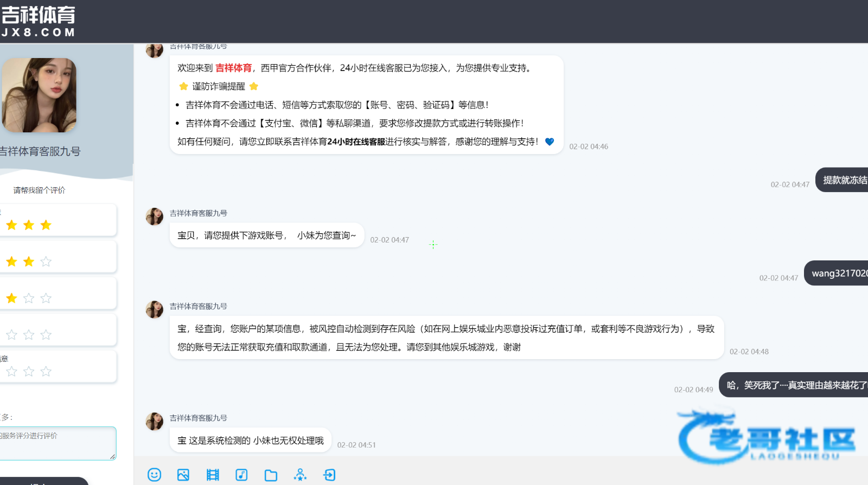Select the rating card with two filled stars

(58, 257)
